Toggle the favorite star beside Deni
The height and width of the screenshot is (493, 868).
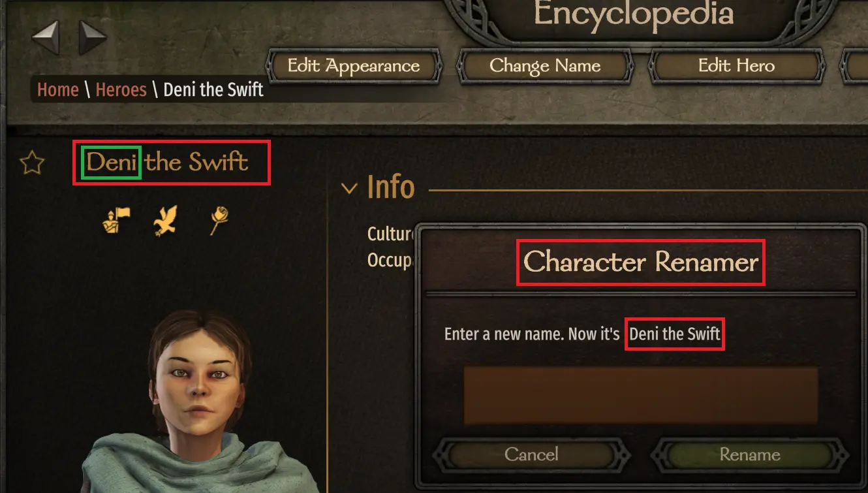32,163
